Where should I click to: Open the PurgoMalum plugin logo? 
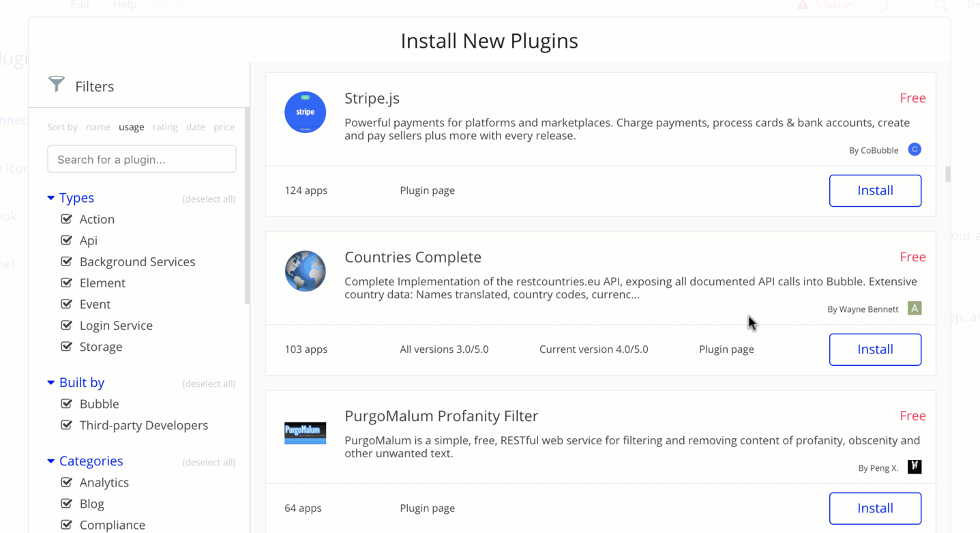(305, 433)
